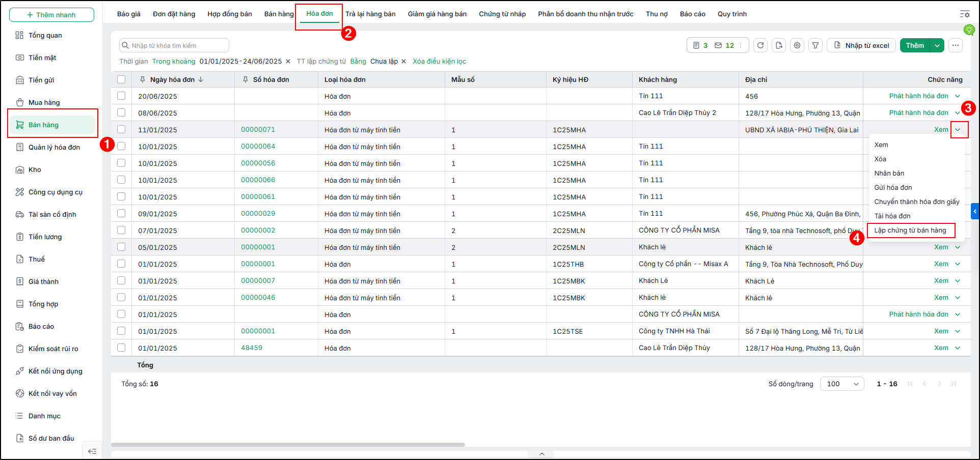Expand the bottom detail panel chevron

pyautogui.click(x=542, y=454)
